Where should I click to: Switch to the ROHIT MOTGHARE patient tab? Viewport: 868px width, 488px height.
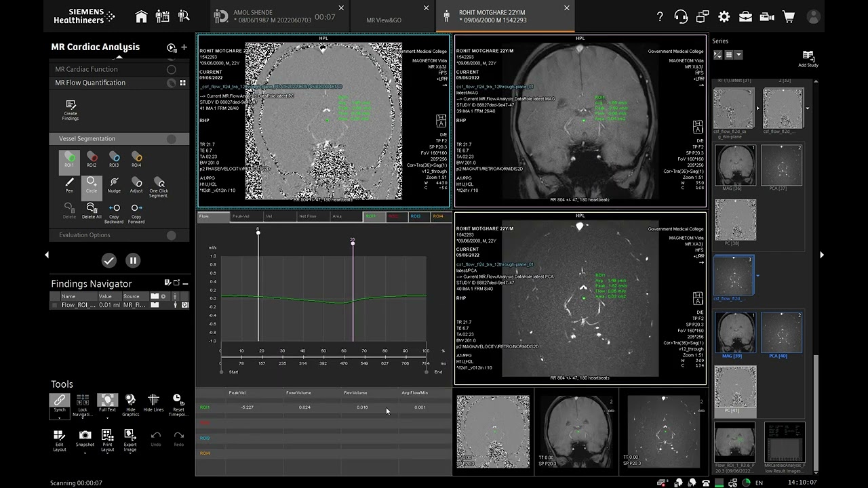coord(506,16)
